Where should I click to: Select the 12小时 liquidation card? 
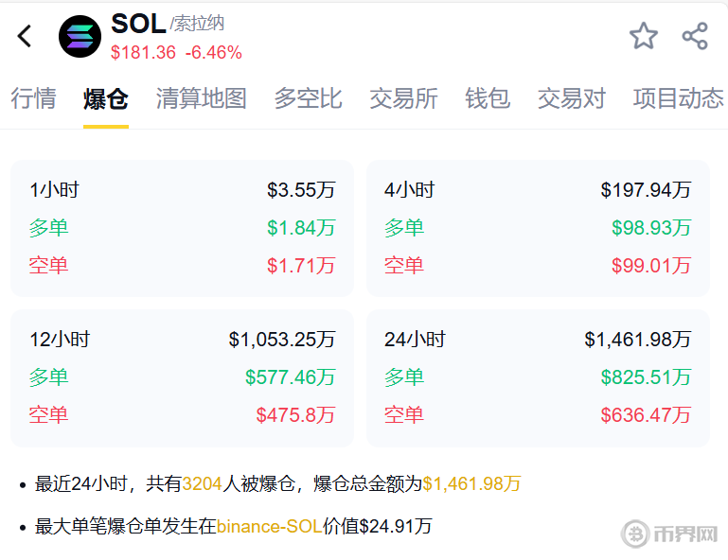[x=182, y=377]
